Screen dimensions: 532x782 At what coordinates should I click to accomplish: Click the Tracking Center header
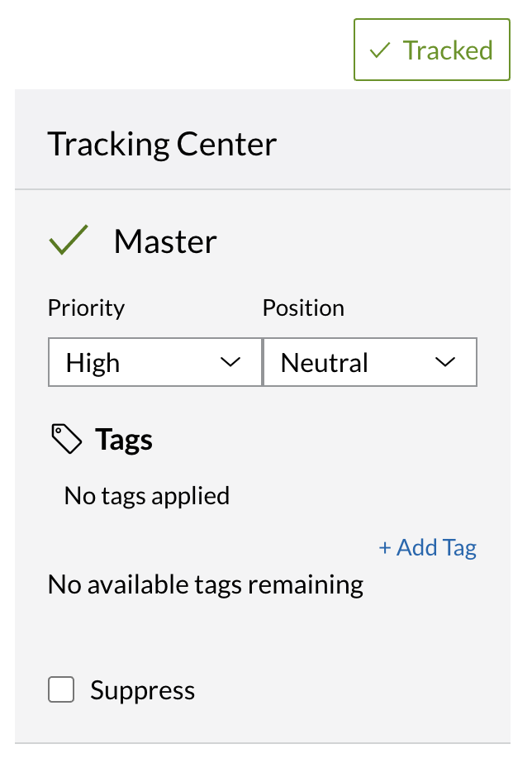pos(162,143)
